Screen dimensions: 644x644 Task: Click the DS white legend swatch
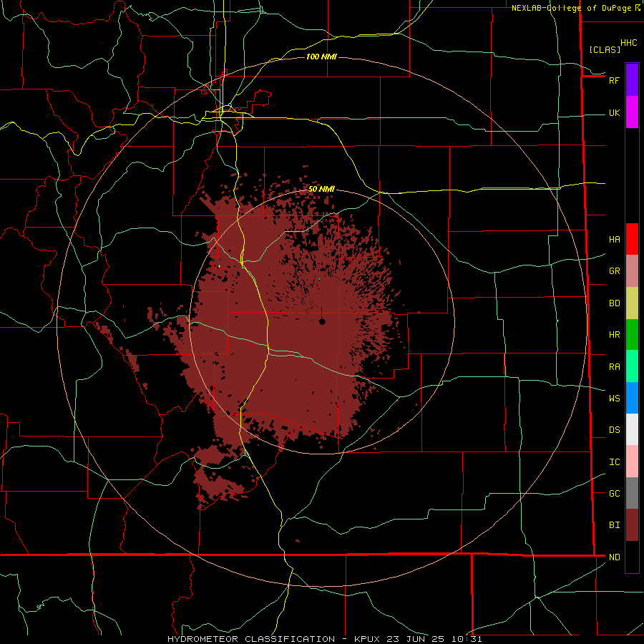[x=632, y=429]
